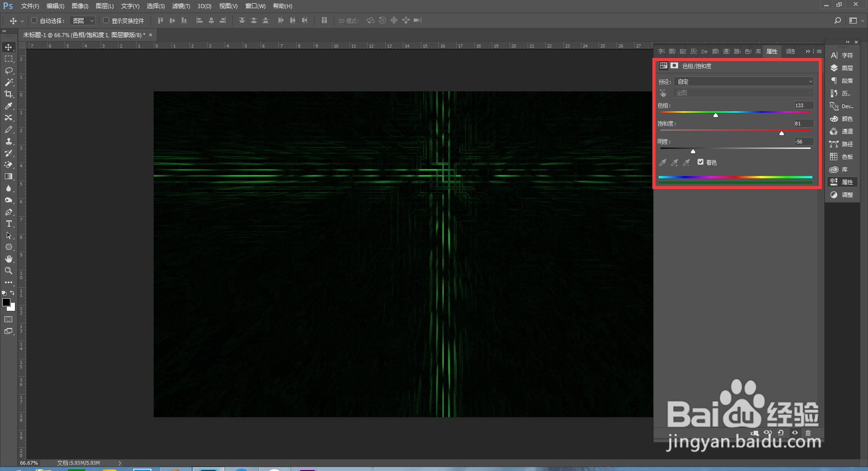
Task: Select the Crop tool
Action: pos(9,94)
